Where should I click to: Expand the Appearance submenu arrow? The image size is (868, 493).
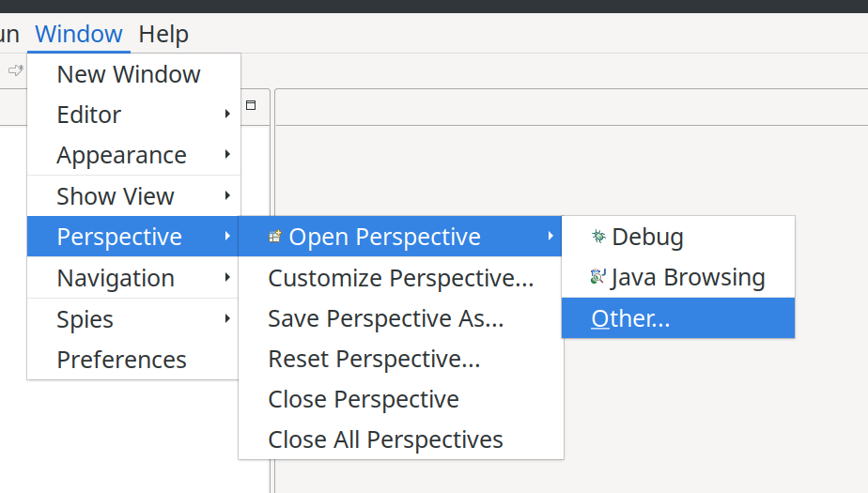[227, 154]
